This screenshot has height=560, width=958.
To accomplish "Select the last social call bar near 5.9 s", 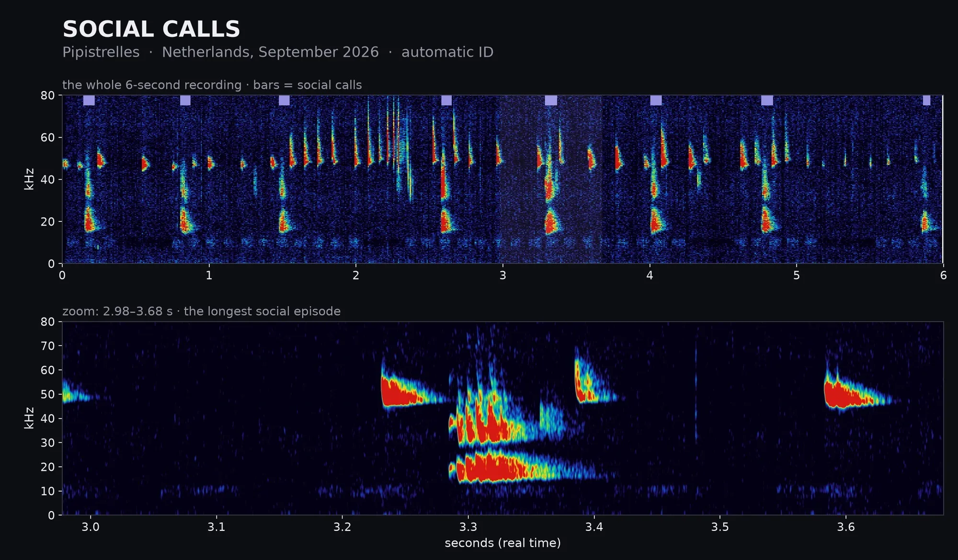I will click(926, 100).
